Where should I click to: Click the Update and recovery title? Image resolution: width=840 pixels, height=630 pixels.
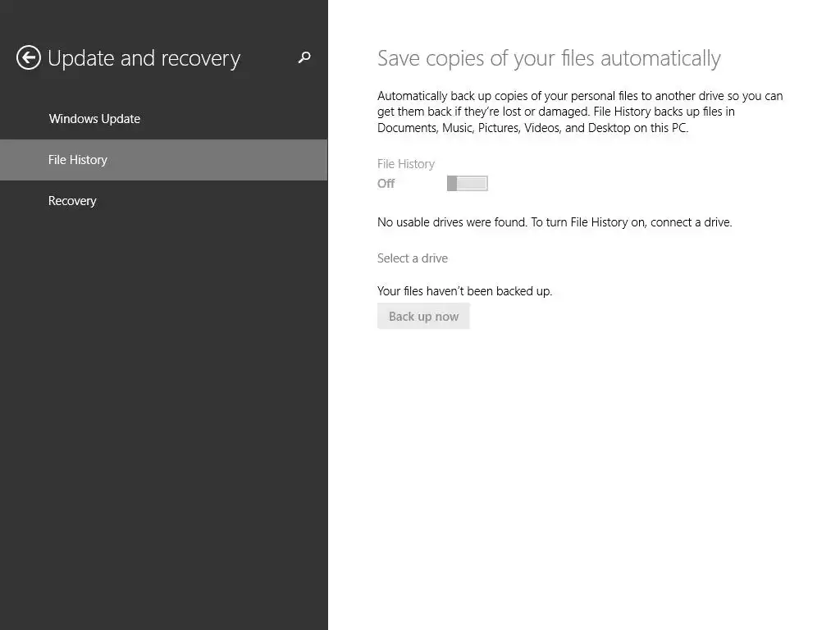click(x=144, y=58)
